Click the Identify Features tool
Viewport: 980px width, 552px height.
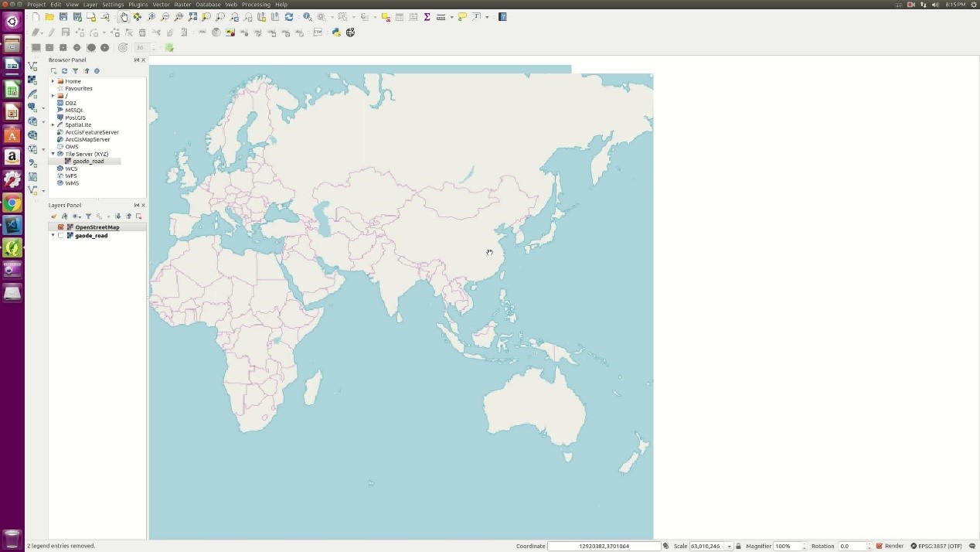pyautogui.click(x=308, y=17)
